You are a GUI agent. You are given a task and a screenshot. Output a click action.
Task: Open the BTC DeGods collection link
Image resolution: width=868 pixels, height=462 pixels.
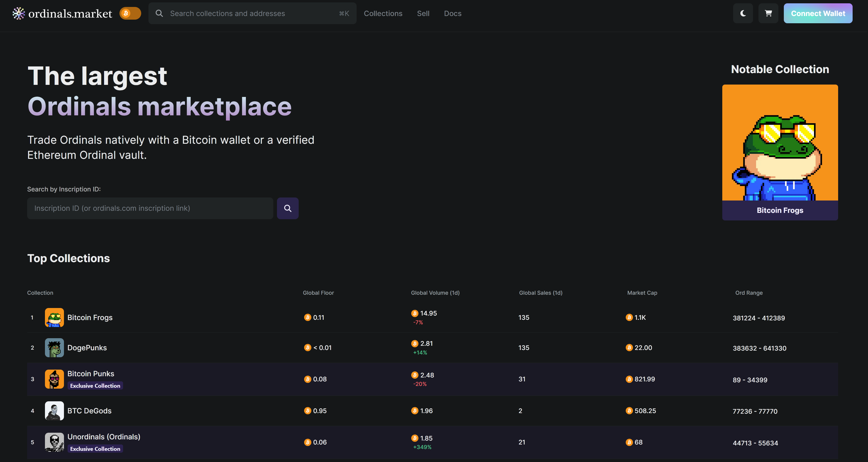[89, 411]
